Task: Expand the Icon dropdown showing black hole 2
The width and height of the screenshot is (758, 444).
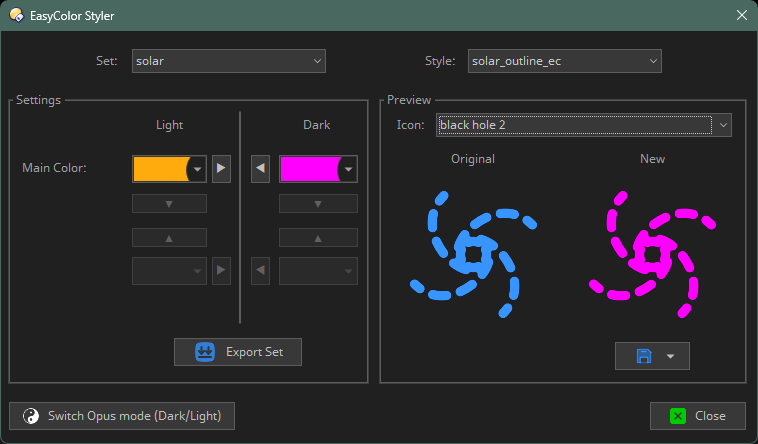Action: [583, 125]
